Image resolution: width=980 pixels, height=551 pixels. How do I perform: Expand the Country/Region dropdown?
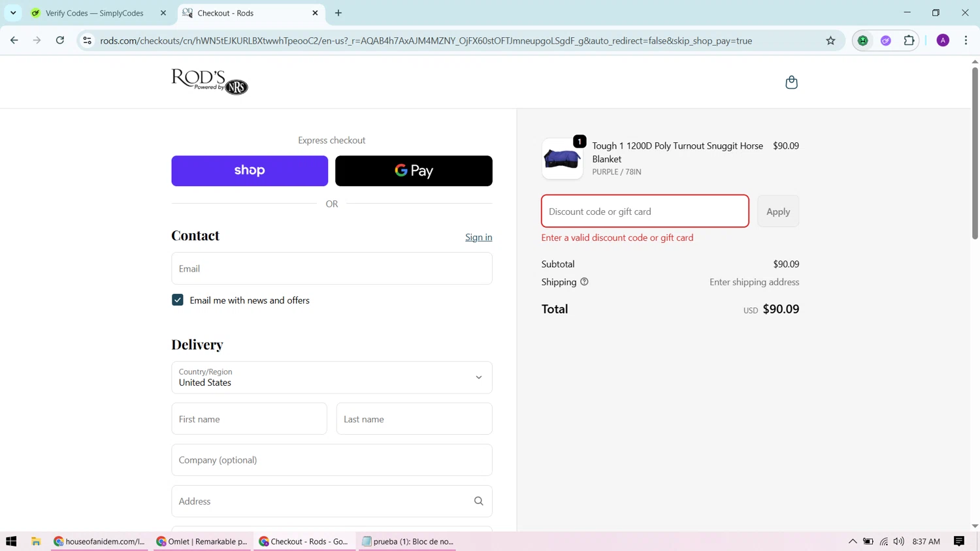332,377
